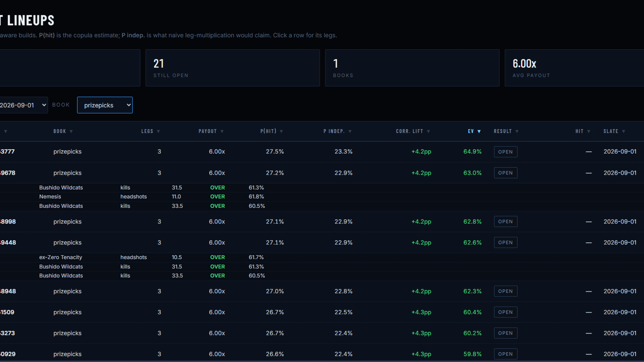
Task: Click the 64.9% EV value
Action: coord(472,152)
